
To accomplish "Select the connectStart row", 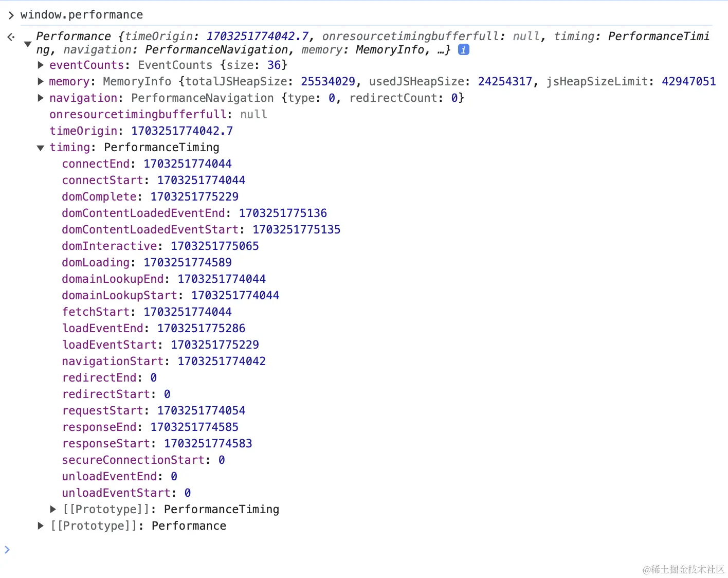I will tap(154, 180).
